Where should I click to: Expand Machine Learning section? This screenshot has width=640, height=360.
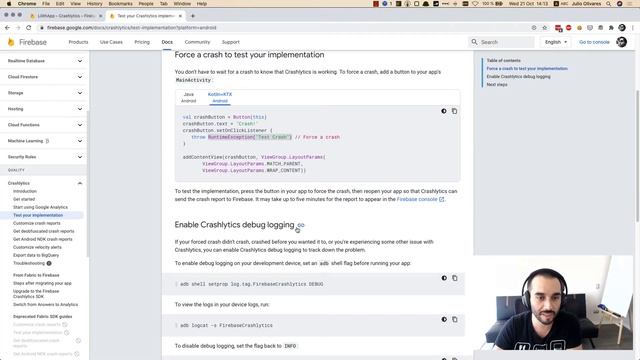click(44, 141)
